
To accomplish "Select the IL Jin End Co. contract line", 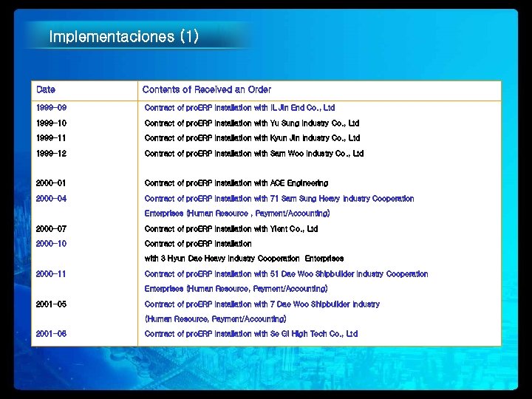I will click(x=239, y=108).
